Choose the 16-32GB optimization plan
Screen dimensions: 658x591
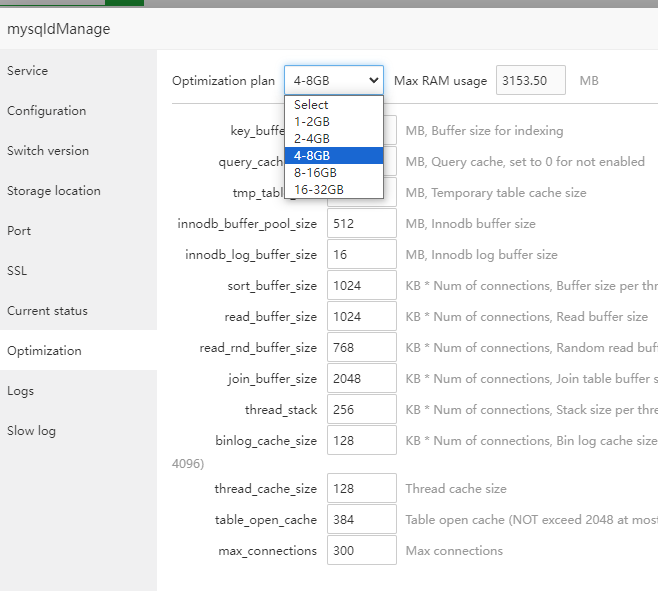(319, 189)
